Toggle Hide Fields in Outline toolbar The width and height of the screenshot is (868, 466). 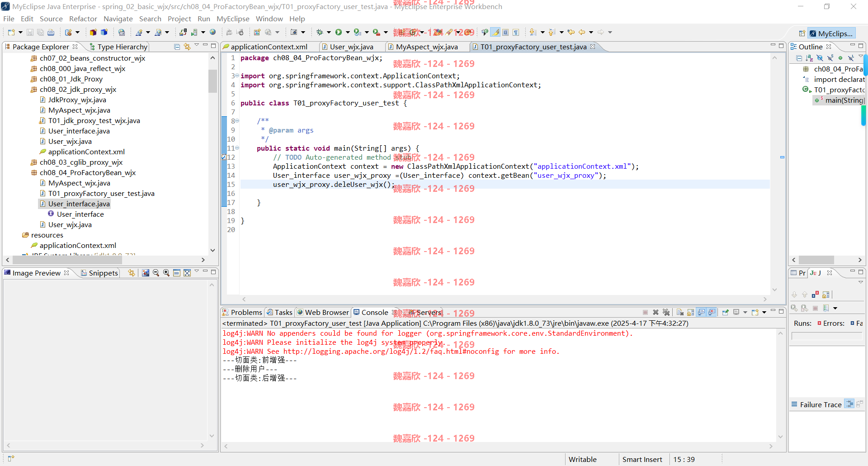(820, 58)
